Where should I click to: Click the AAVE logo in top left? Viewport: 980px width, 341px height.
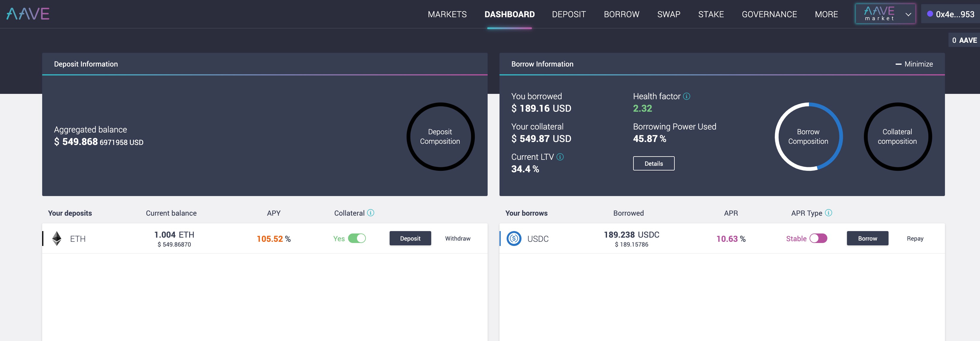(28, 14)
